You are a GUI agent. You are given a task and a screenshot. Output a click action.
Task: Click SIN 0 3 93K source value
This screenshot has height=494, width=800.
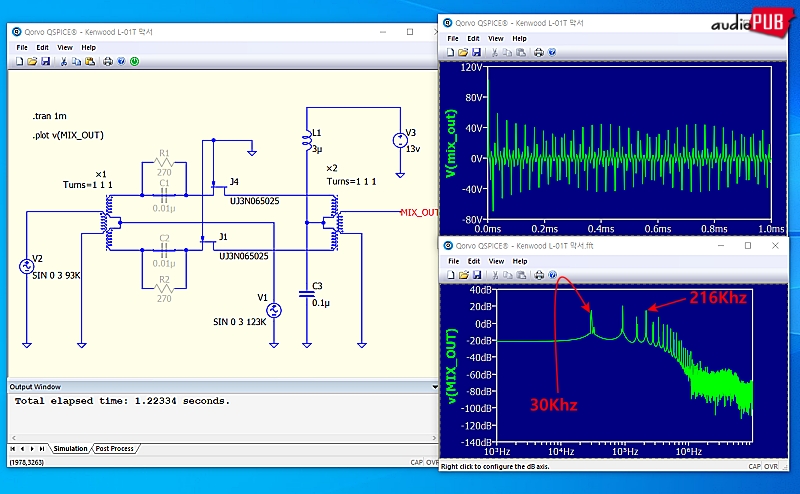pos(56,276)
